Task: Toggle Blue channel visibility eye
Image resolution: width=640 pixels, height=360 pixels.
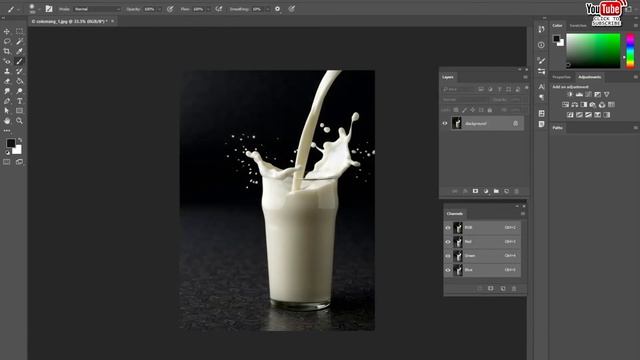Action: point(448,270)
